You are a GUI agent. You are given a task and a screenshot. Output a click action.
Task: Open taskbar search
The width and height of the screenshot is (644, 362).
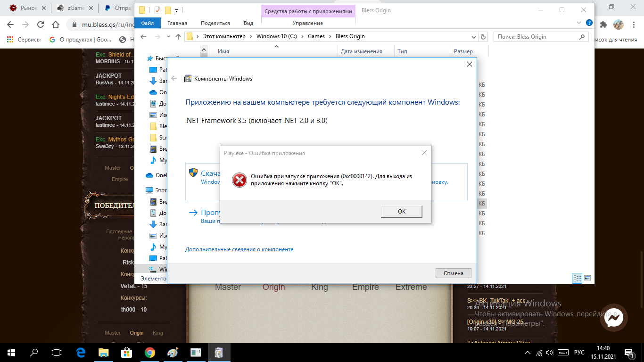pyautogui.click(x=34, y=352)
